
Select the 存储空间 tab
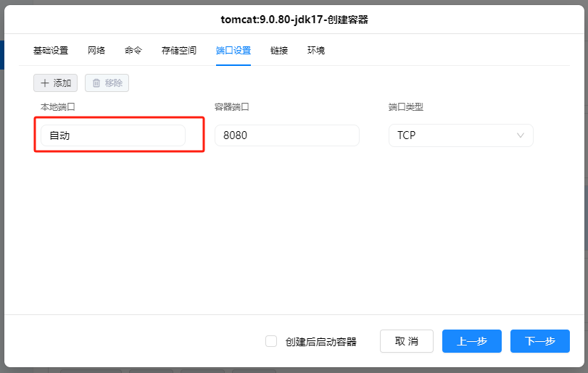coord(179,51)
